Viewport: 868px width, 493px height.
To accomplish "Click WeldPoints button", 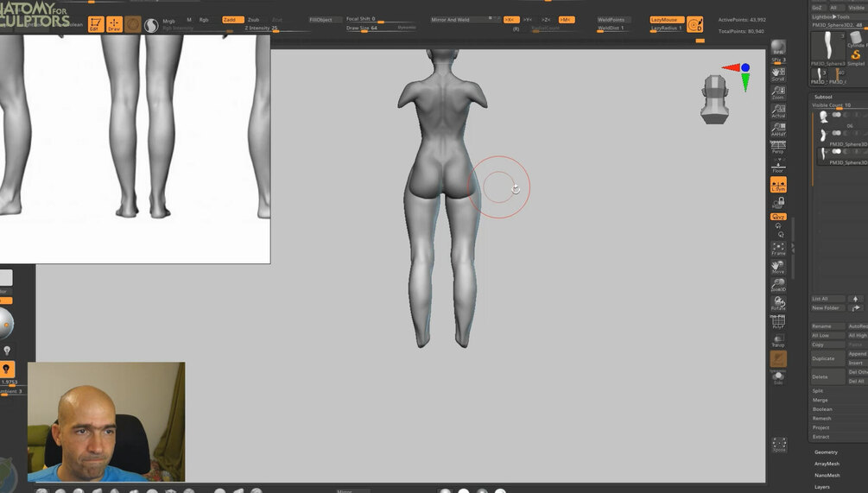I will coord(613,19).
